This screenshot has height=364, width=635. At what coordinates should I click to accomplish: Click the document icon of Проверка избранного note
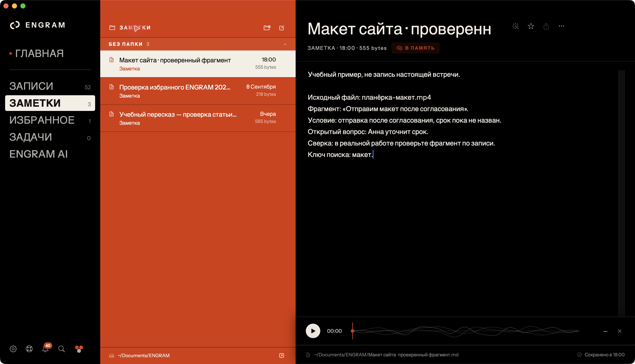point(112,87)
